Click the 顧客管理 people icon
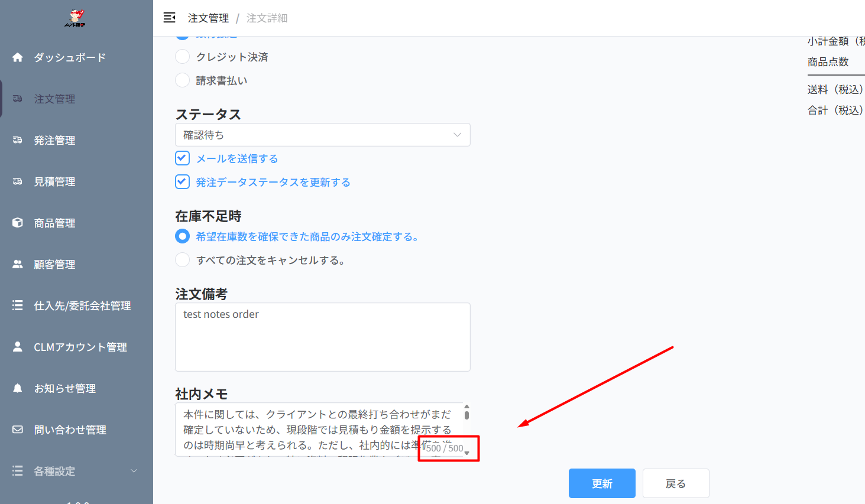 tap(18, 264)
